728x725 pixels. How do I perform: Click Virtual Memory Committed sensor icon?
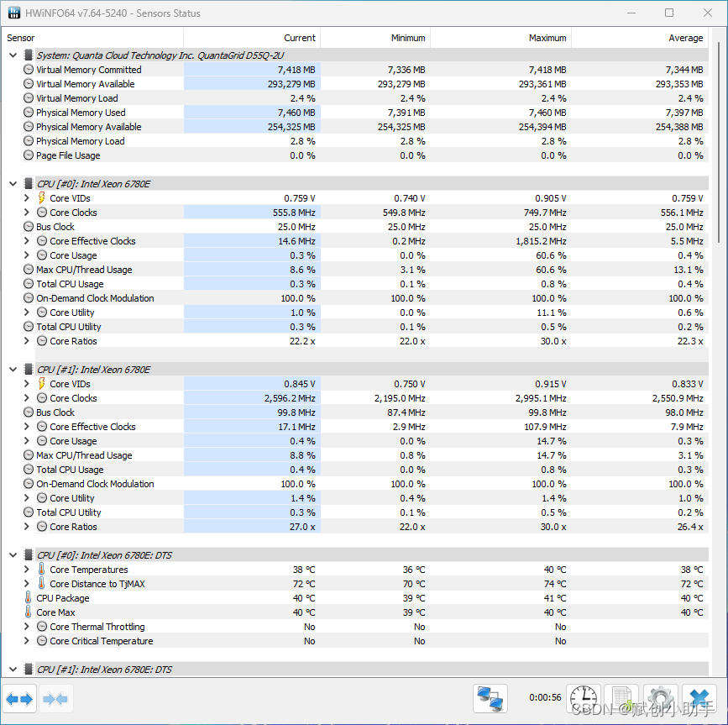[29, 70]
